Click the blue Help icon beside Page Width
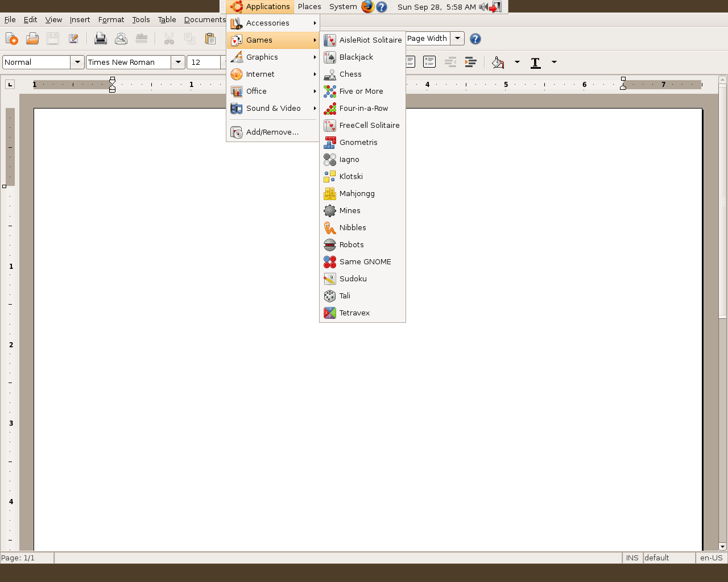The width and height of the screenshot is (728, 582). (x=475, y=39)
